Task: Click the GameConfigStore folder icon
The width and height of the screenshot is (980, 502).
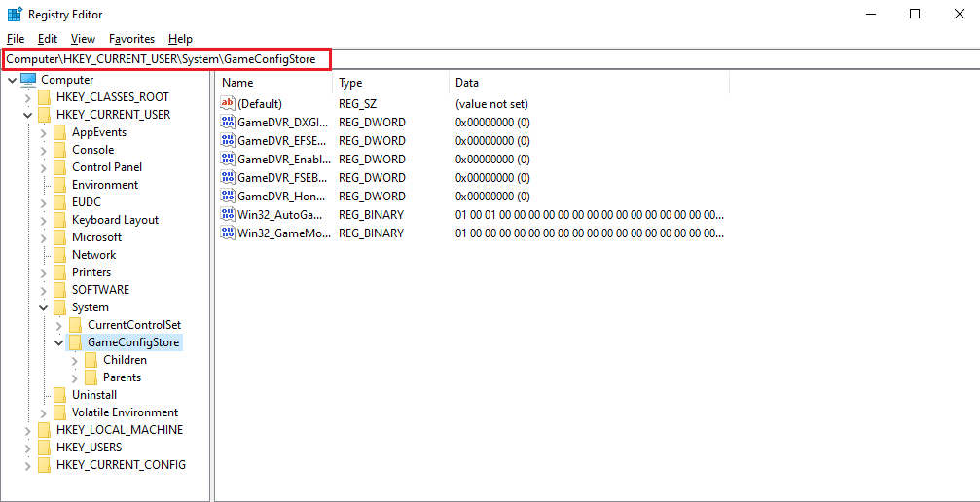Action: [75, 342]
